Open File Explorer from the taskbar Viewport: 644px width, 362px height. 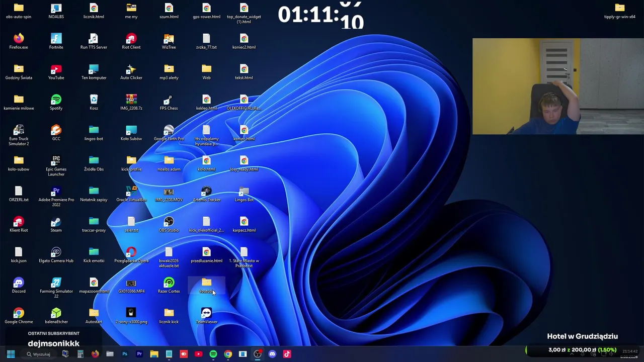154,354
